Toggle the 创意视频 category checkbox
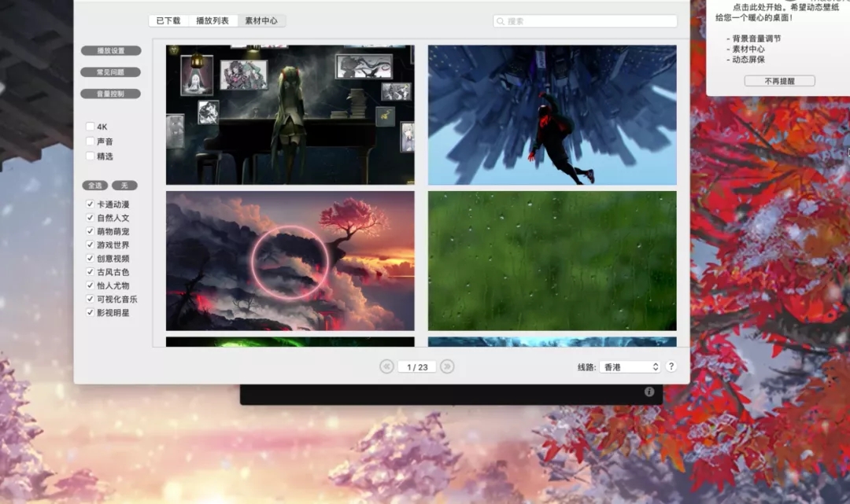The width and height of the screenshot is (850, 504). (90, 258)
